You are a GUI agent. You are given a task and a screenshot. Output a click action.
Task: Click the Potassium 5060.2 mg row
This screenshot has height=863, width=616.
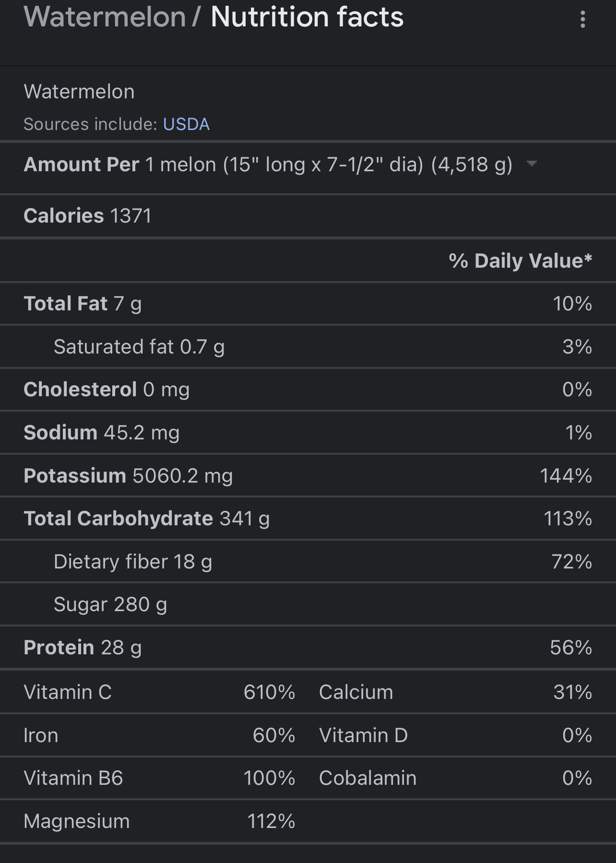tap(308, 476)
